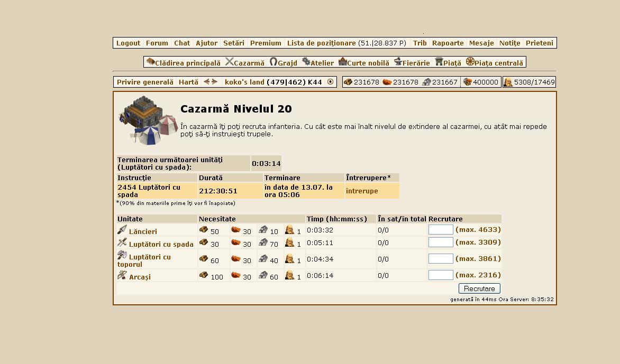
Task: Click the previous village left arrow
Action: [x=207, y=82]
